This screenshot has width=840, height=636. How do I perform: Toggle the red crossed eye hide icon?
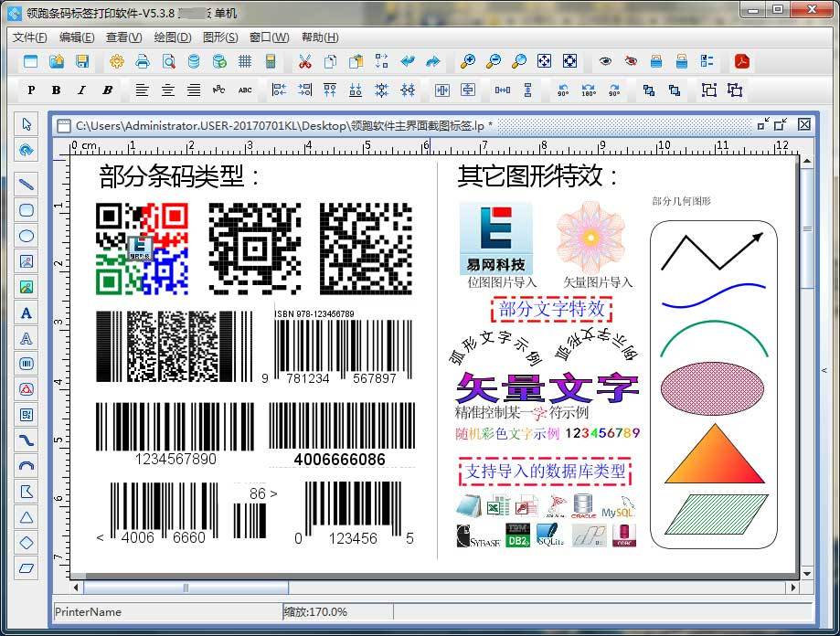(631, 61)
